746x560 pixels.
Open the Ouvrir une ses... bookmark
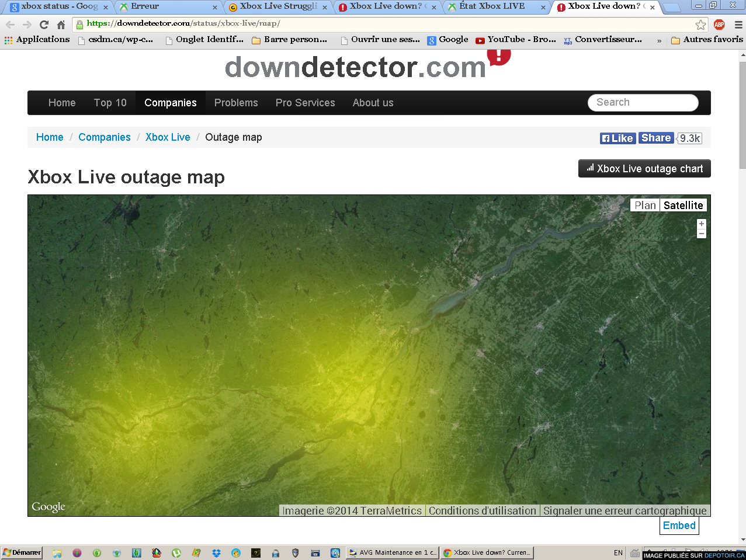[380, 40]
